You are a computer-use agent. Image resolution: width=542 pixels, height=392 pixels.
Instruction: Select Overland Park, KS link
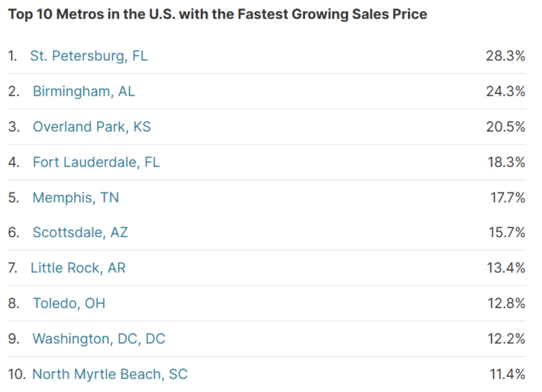click(92, 127)
